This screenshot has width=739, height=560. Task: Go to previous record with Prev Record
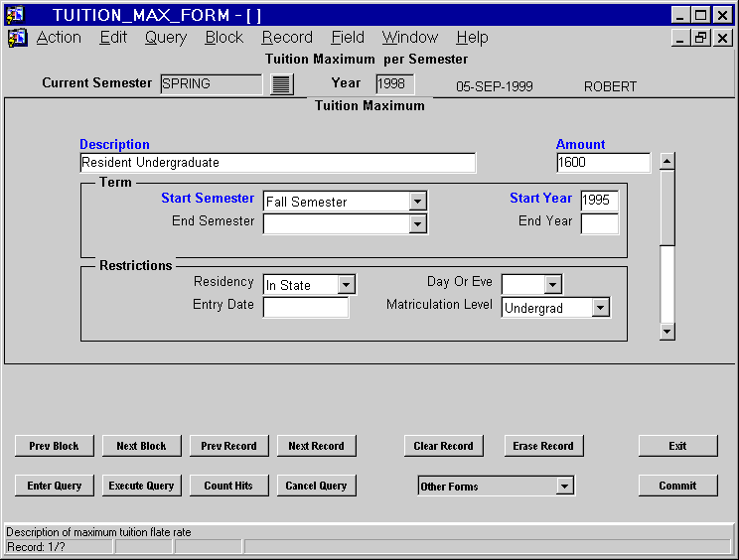click(x=229, y=446)
